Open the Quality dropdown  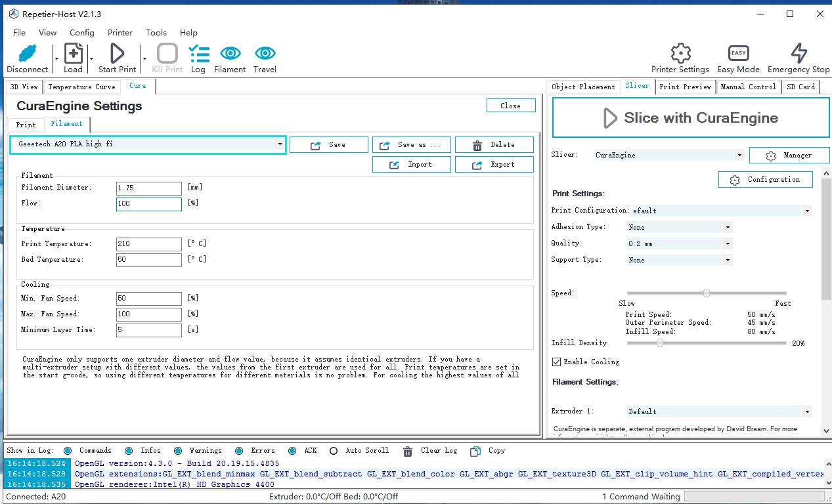[x=727, y=243]
